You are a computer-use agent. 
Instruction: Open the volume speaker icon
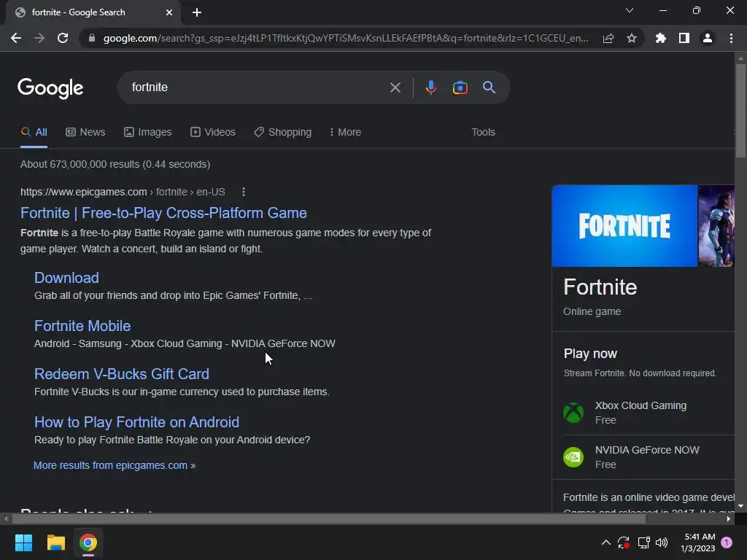pyautogui.click(x=662, y=542)
